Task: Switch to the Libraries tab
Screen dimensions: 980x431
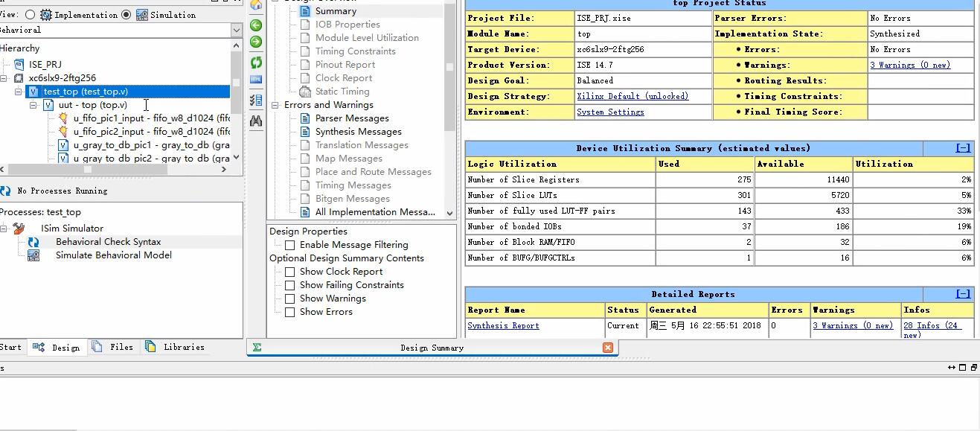Action: pos(175,347)
